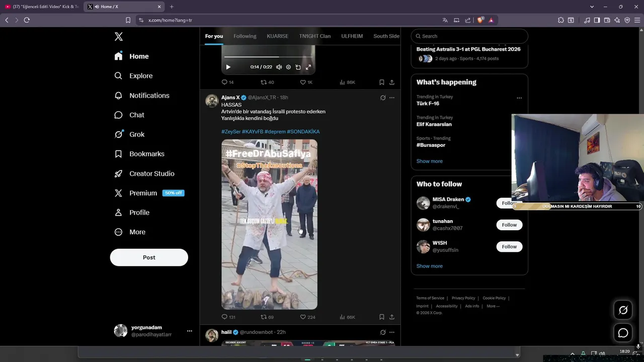The height and width of the screenshot is (362, 644).
Task: Click the Search input field
Action: 469,36
